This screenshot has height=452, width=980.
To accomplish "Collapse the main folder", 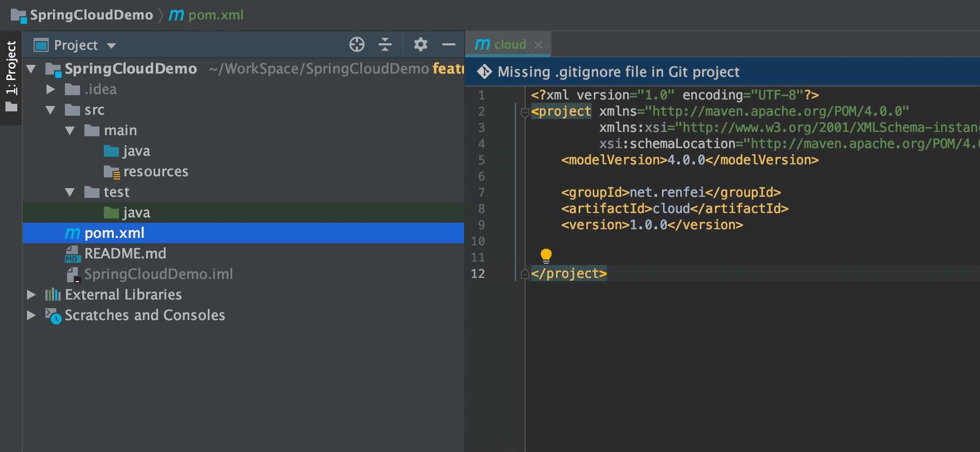I will (x=70, y=130).
